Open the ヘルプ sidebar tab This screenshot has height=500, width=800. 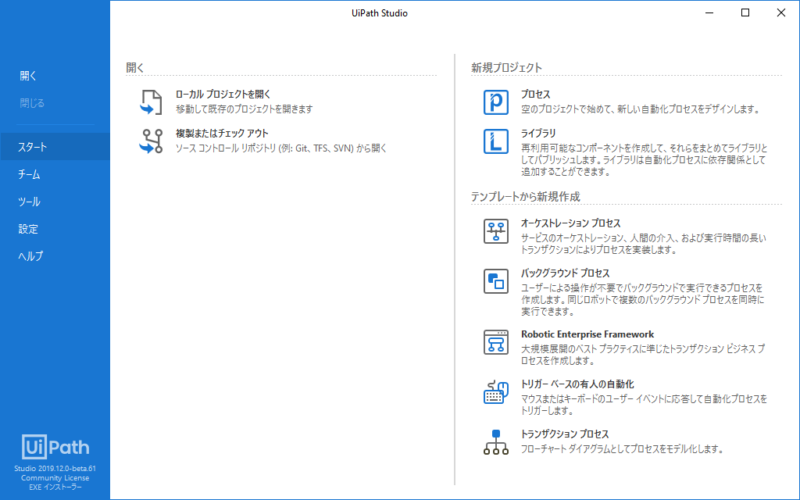[x=31, y=256]
